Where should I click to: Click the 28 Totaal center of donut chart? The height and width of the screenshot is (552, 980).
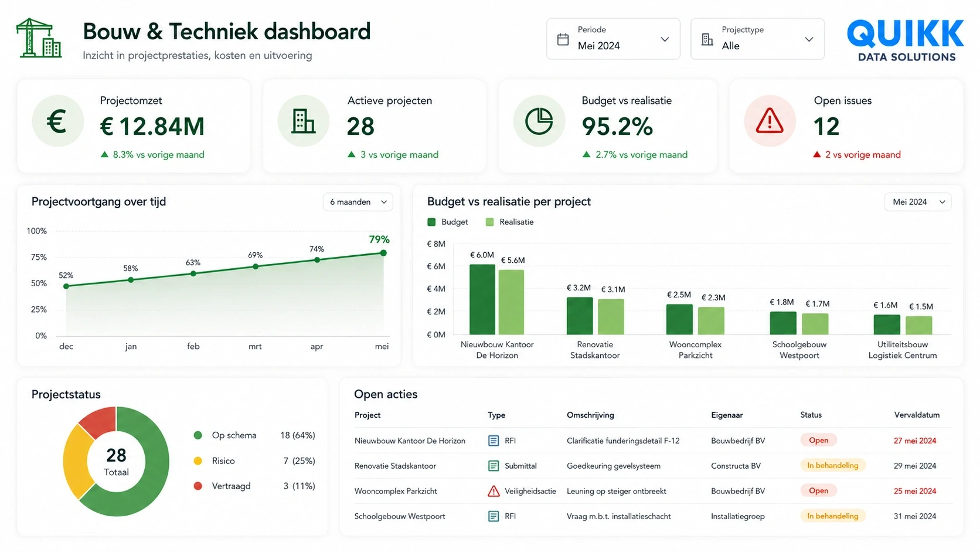coord(116,462)
